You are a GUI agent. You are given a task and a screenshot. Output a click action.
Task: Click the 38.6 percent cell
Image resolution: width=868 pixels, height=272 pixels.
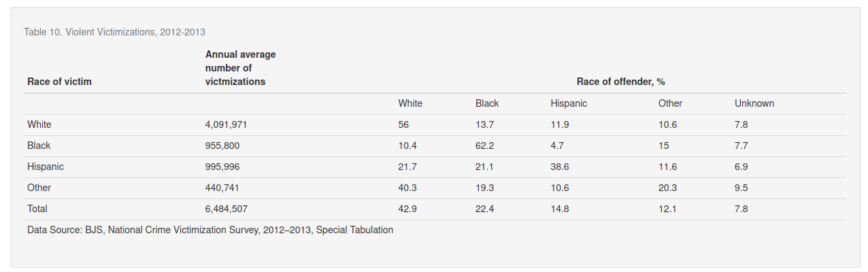pos(560,167)
